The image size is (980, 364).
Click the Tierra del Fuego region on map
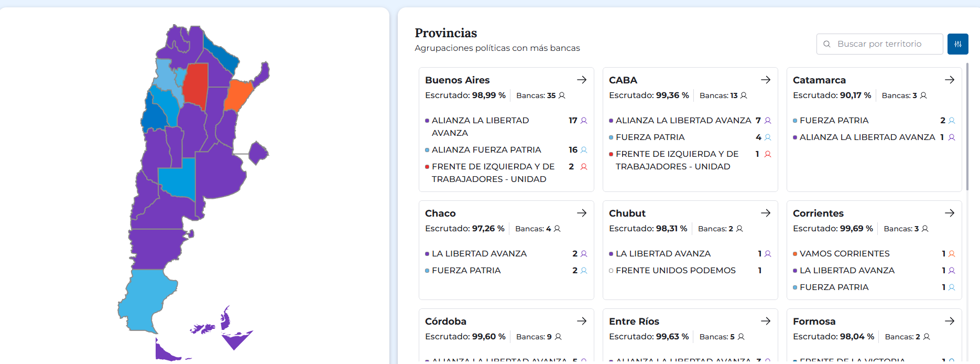[167, 351]
